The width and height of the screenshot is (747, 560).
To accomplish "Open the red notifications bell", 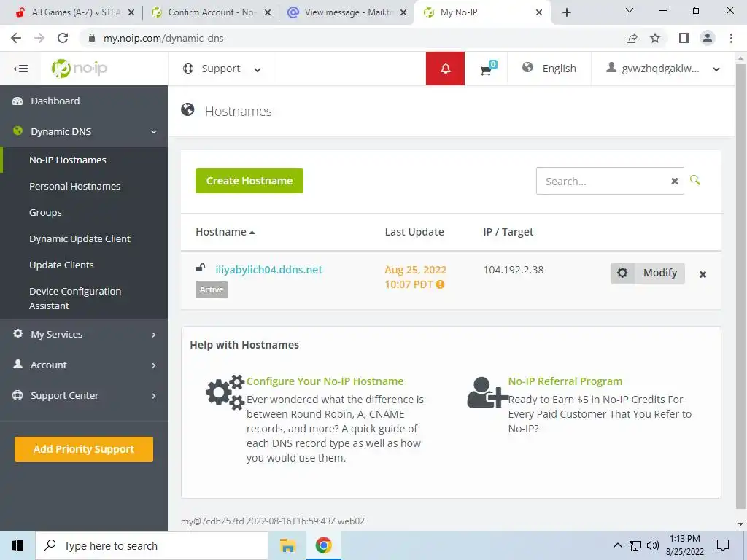I will point(445,69).
